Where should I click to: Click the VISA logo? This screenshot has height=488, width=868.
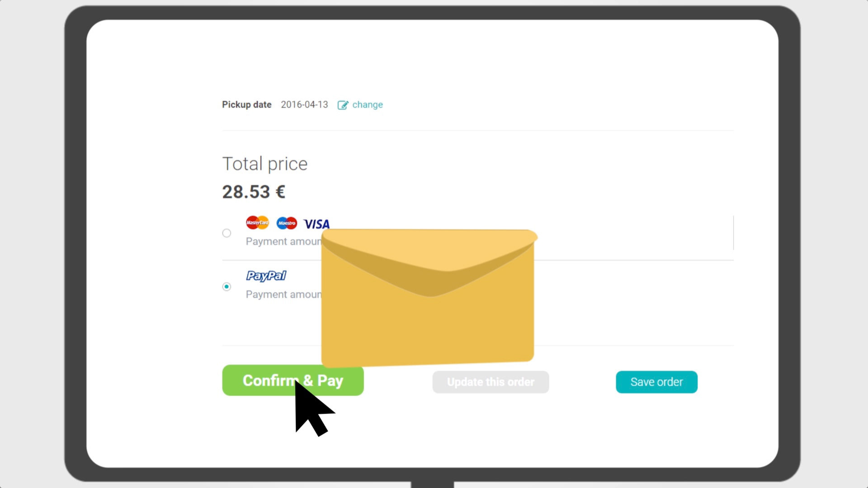click(316, 224)
